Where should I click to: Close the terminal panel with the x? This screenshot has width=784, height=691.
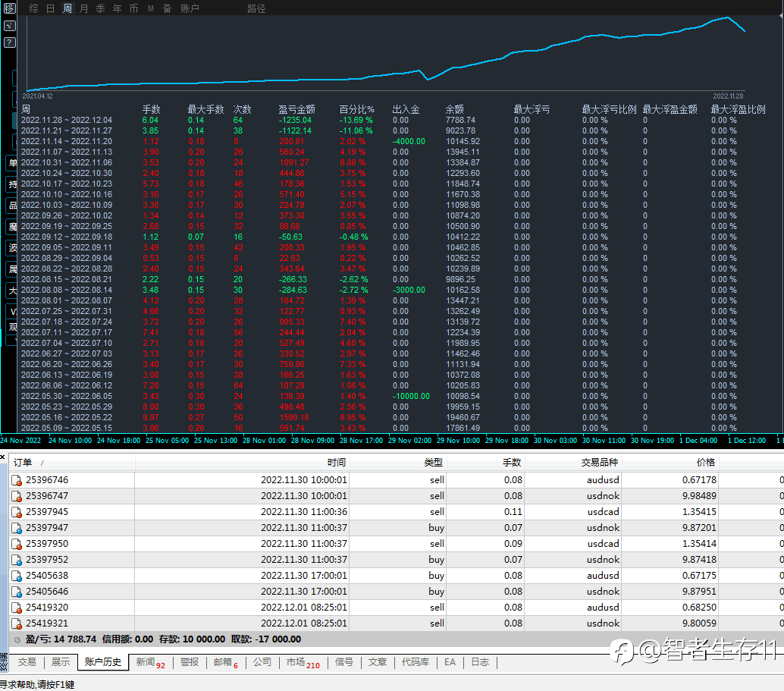[3, 457]
